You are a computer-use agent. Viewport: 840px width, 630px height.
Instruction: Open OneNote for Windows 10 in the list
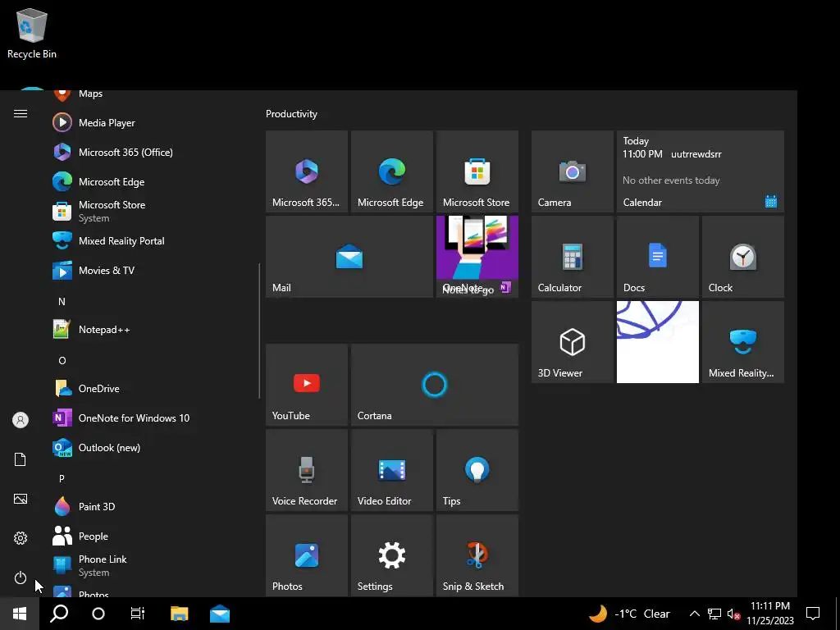coord(150,418)
